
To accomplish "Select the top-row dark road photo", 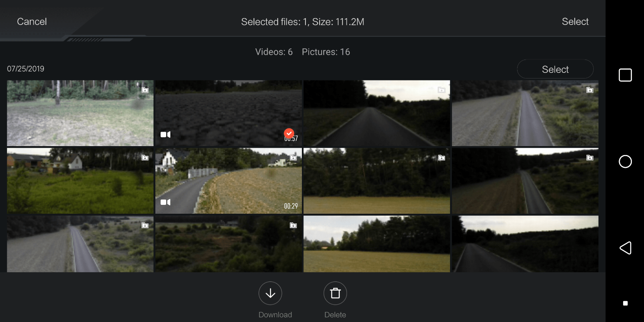I will pyautogui.click(x=377, y=113).
